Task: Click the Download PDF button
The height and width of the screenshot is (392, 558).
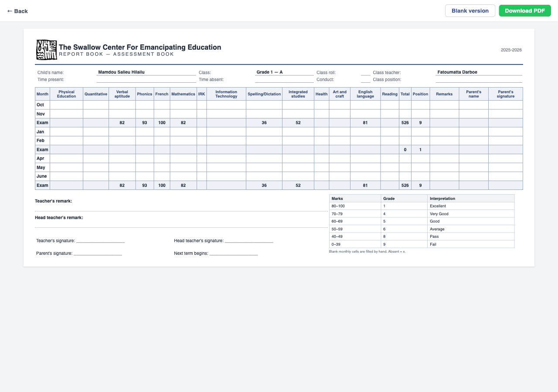Action: pos(525,11)
